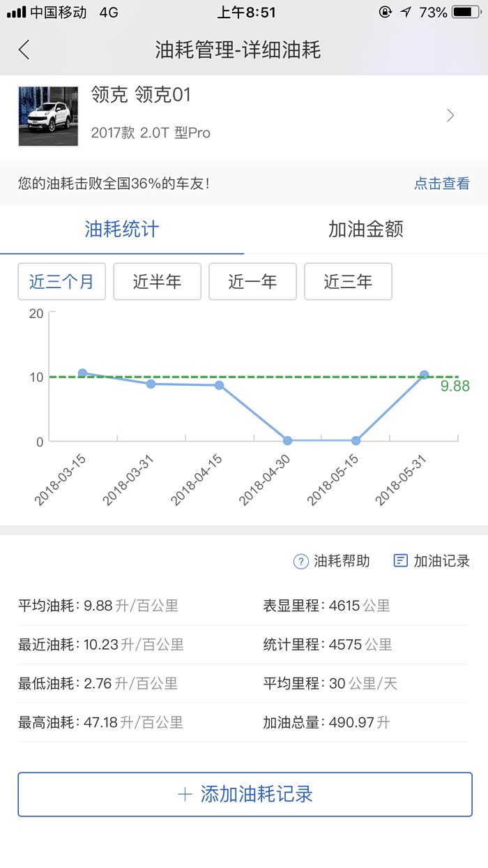Open the 加油记录 list icon
488x868 pixels.
(x=400, y=561)
